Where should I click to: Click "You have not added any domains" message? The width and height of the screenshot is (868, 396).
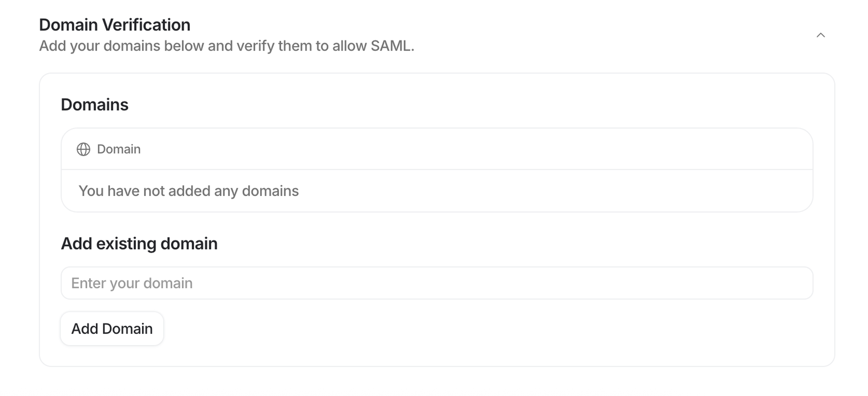click(x=188, y=191)
